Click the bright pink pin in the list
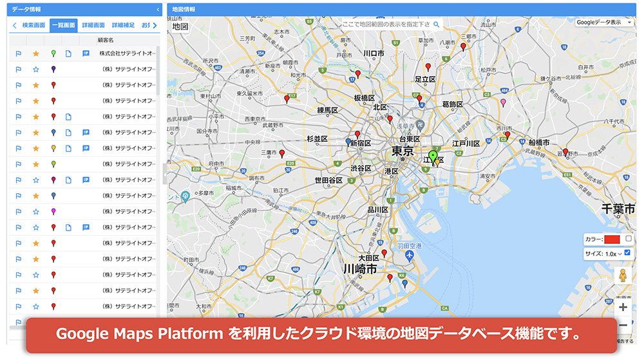Screen dimensions: 644x360 (x=53, y=211)
